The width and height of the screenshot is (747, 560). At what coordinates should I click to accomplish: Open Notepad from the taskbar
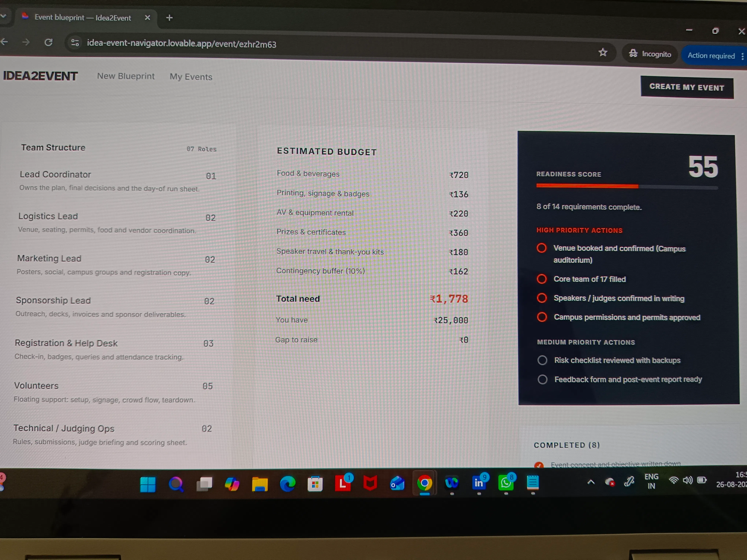tap(533, 483)
